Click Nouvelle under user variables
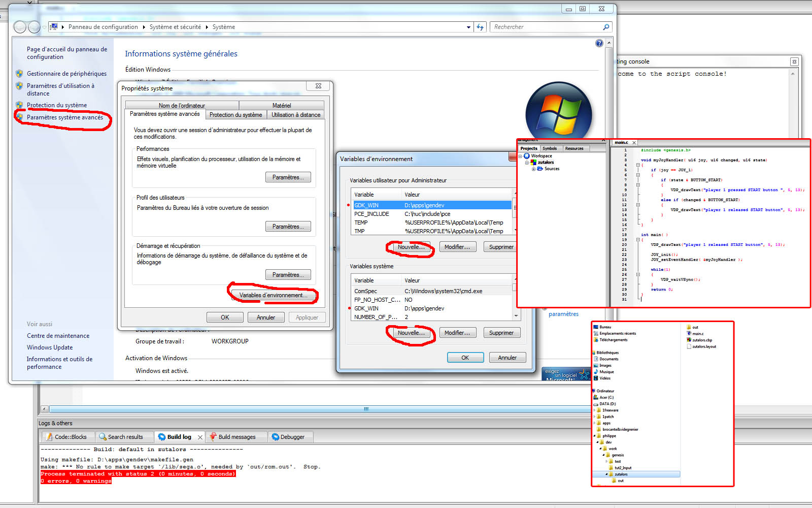This screenshot has height=508, width=812. [x=411, y=247]
